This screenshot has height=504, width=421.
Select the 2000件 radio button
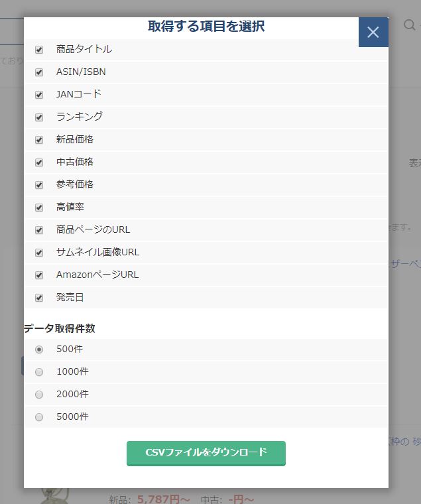click(39, 395)
